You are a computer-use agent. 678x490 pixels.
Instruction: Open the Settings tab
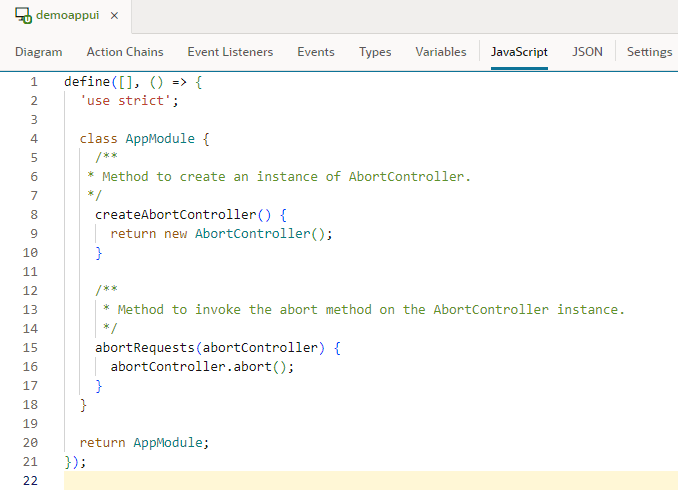tap(649, 52)
